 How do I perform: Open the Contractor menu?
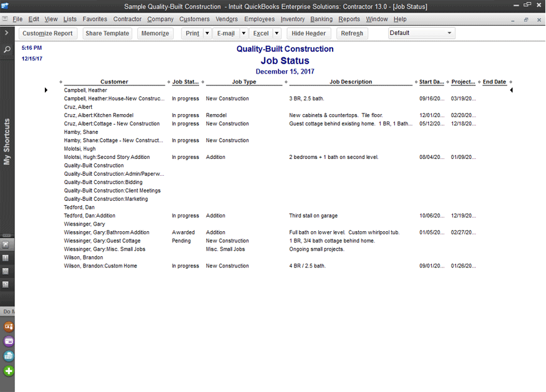point(127,19)
